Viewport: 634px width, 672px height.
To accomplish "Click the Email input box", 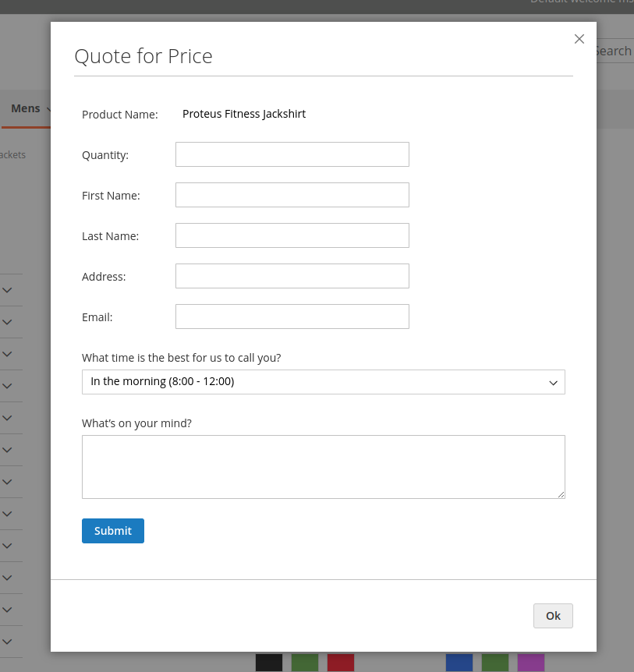I will (292, 317).
